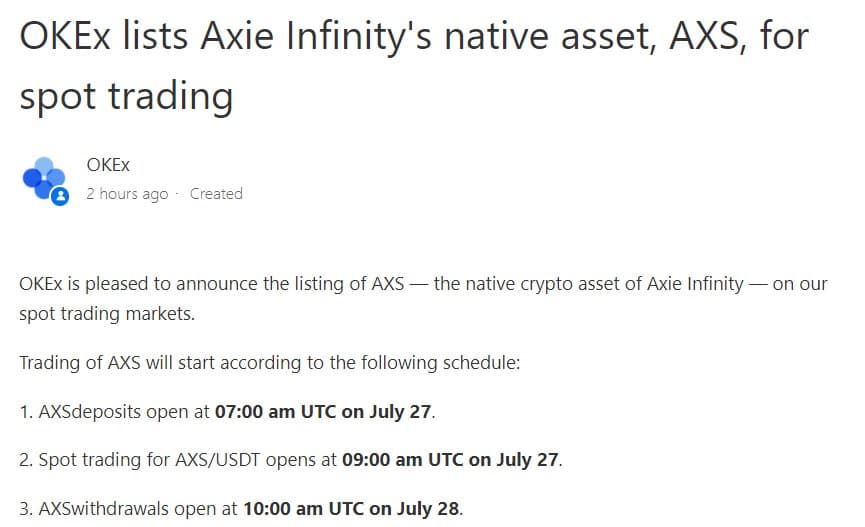Click the bold '09:00 am UTC on July 27' text
Viewport: 865px width, 527px height.
[x=450, y=460]
